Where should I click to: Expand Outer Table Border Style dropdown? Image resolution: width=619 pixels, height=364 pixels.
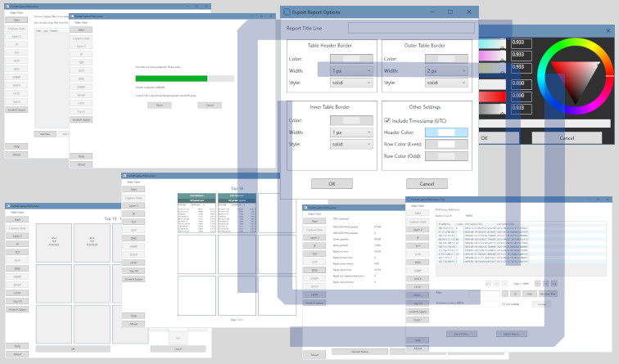pos(446,83)
